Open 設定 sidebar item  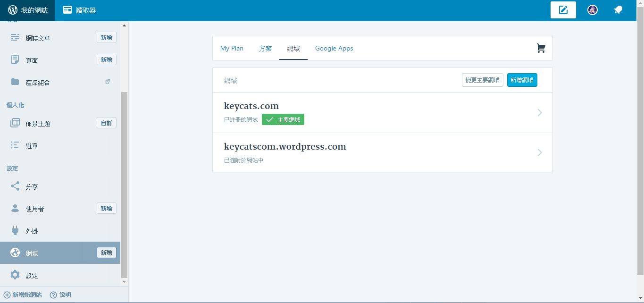tap(32, 276)
